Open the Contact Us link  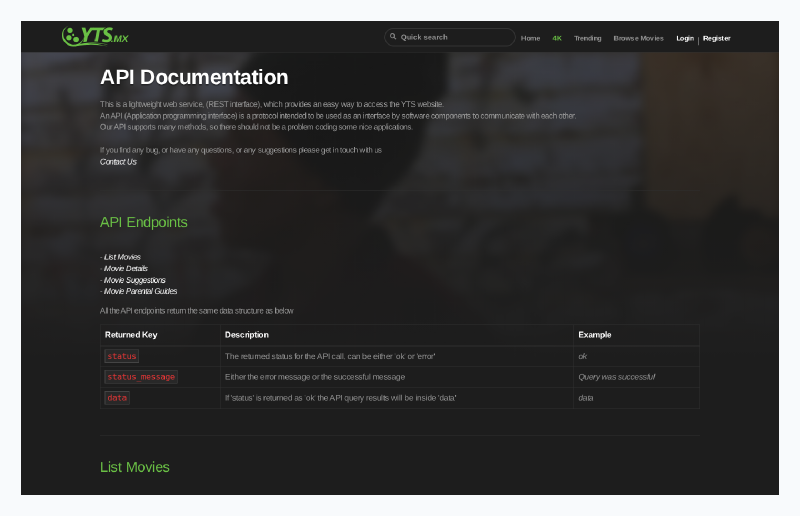[x=118, y=162]
